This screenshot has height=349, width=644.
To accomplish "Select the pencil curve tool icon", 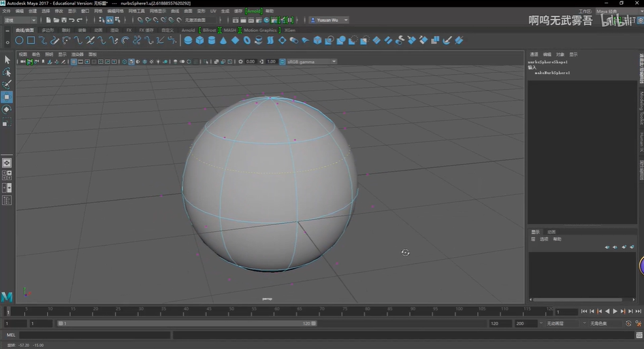I will [x=54, y=40].
